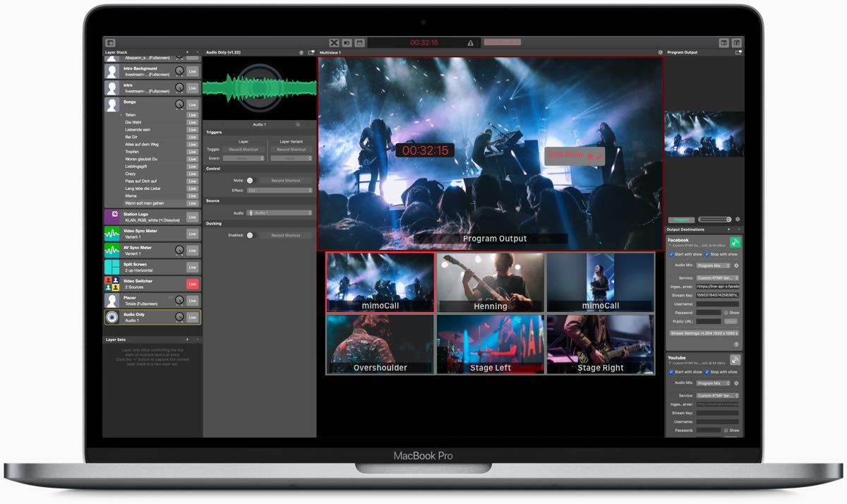Toggle Mute in the Audio Only controls

(251, 180)
